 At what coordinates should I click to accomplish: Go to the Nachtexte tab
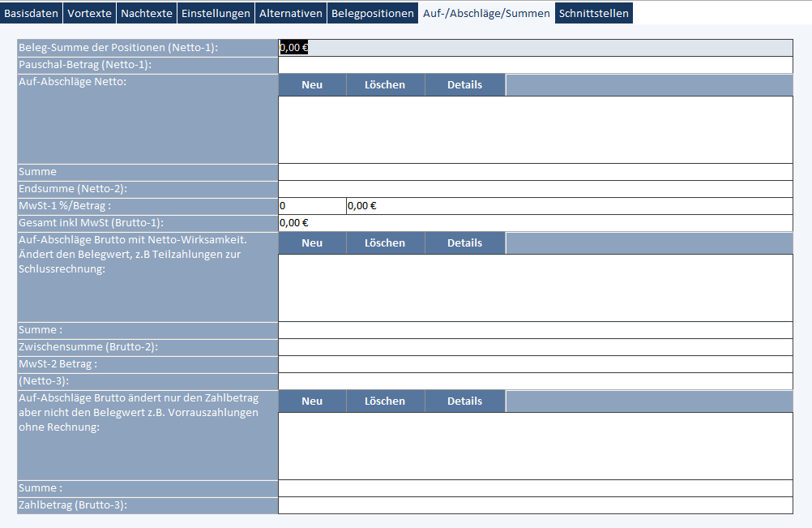(x=147, y=13)
